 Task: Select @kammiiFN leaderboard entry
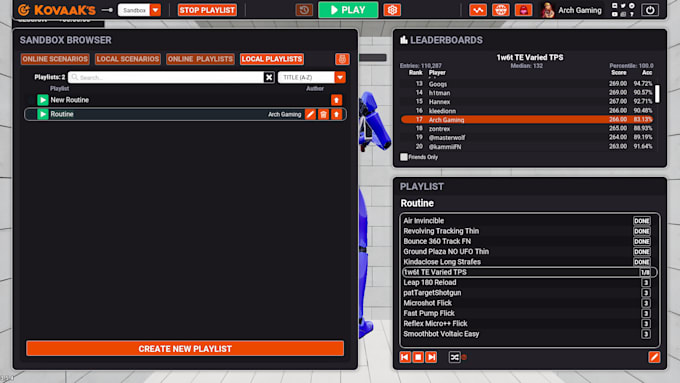[527, 147]
